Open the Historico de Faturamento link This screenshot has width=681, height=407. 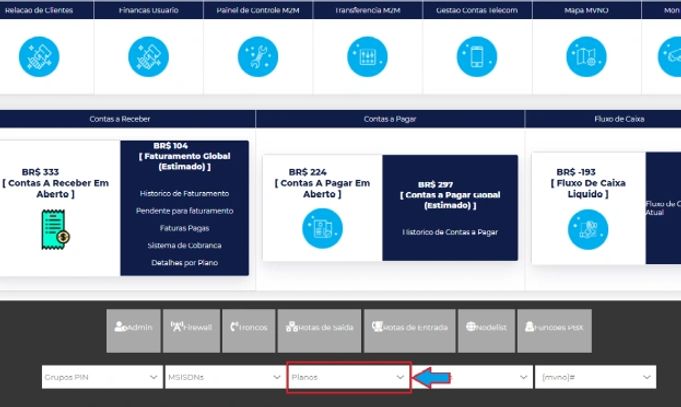(185, 194)
